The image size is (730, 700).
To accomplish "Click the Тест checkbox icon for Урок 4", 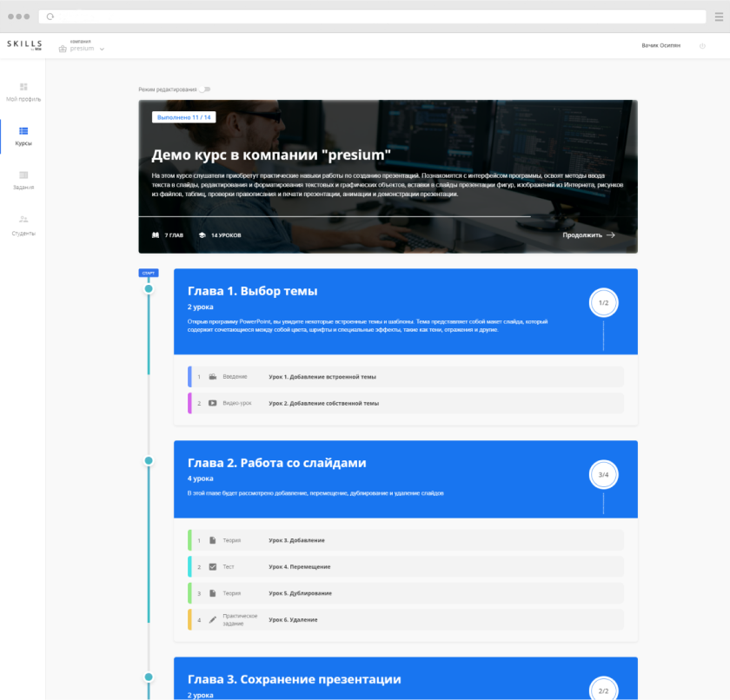I will coord(212,567).
